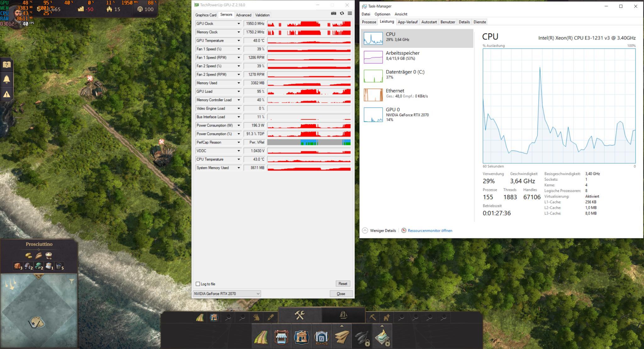Activate the upgrade building arrow tool
Viewport: 644px width, 349px height.
coord(386,318)
